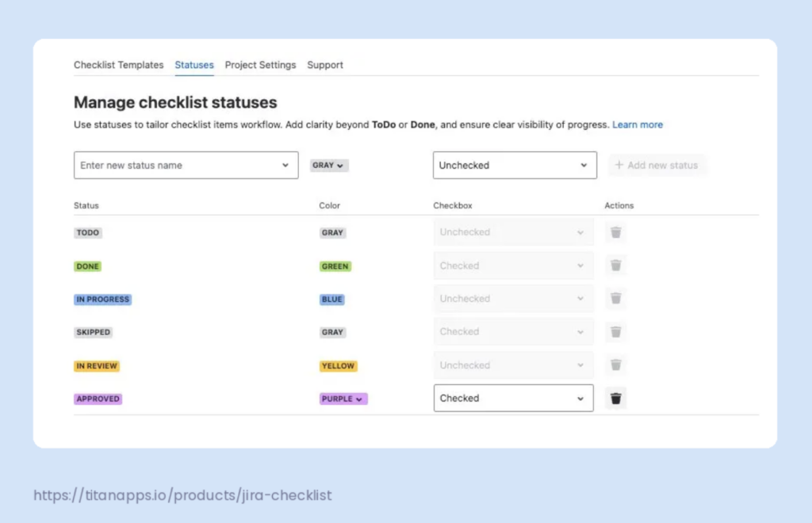Open the IN REVIEW row's Unchecked dropdown
Screen dimensions: 812x523
pyautogui.click(x=514, y=365)
